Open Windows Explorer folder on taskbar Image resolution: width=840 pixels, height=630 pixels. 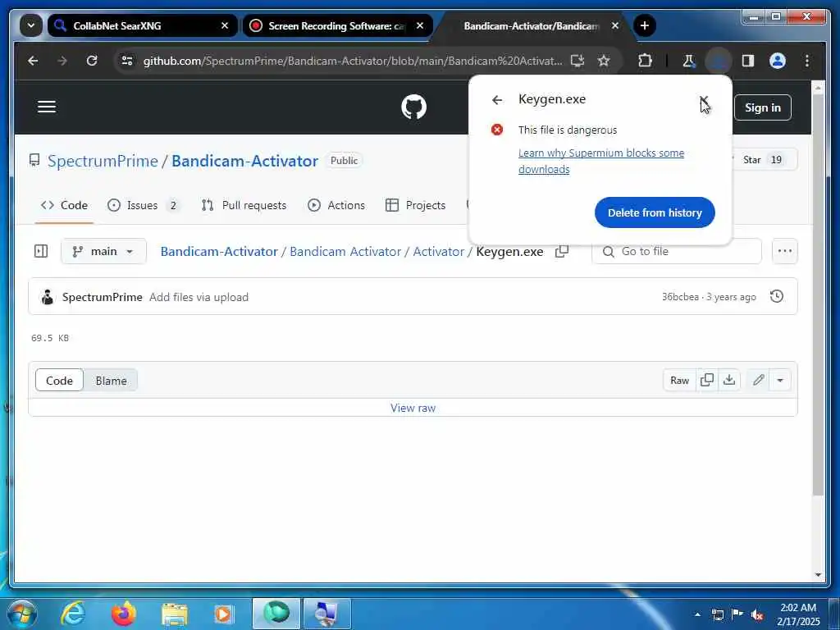pos(175,614)
